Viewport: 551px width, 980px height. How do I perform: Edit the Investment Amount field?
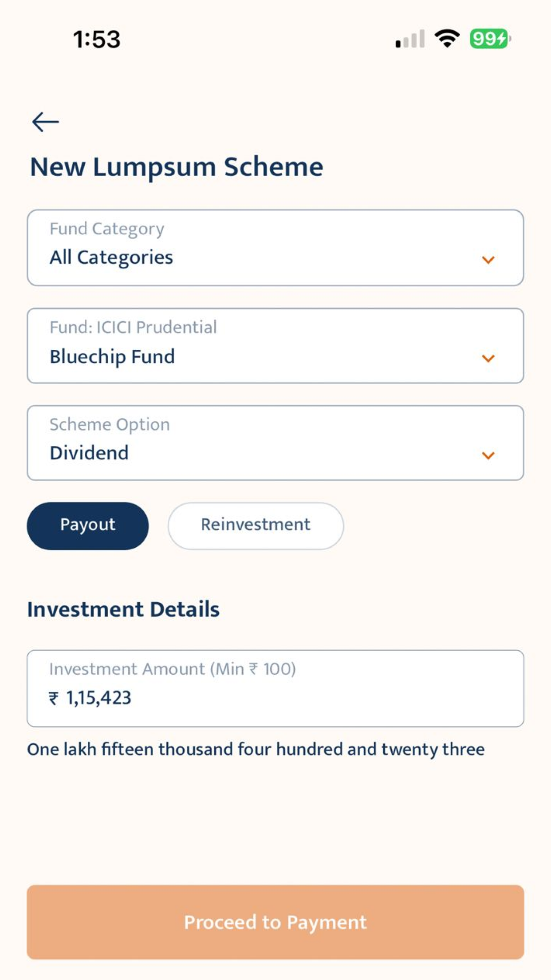coord(275,688)
